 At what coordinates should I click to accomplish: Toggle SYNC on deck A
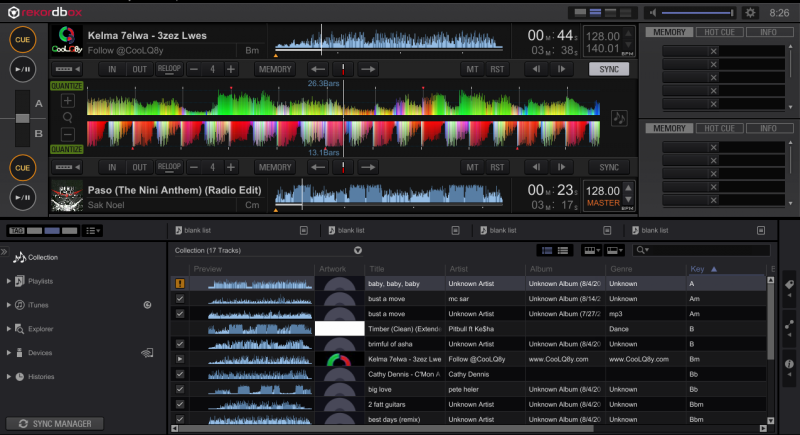609,69
